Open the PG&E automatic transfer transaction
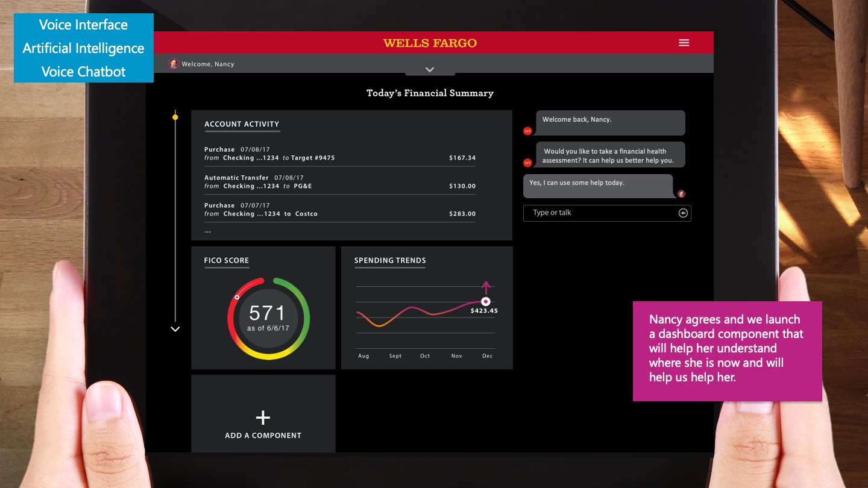The width and height of the screenshot is (868, 488). coord(340,182)
